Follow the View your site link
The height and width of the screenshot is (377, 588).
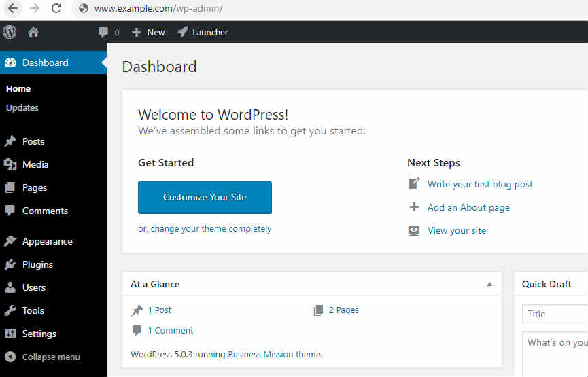(x=456, y=230)
